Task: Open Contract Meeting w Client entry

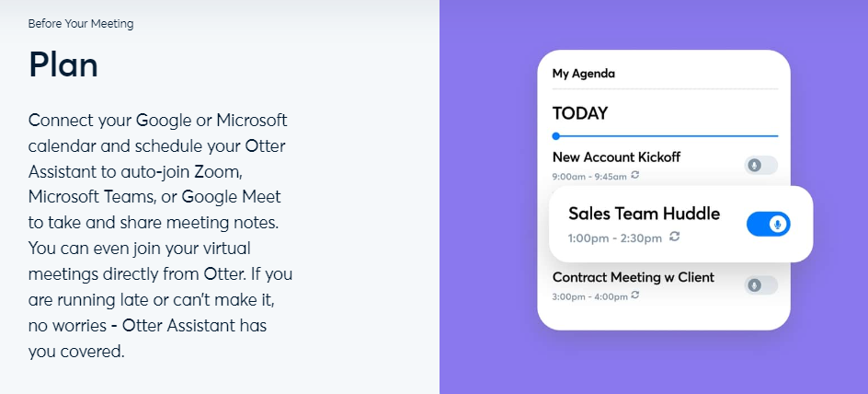Action: pyautogui.click(x=633, y=277)
